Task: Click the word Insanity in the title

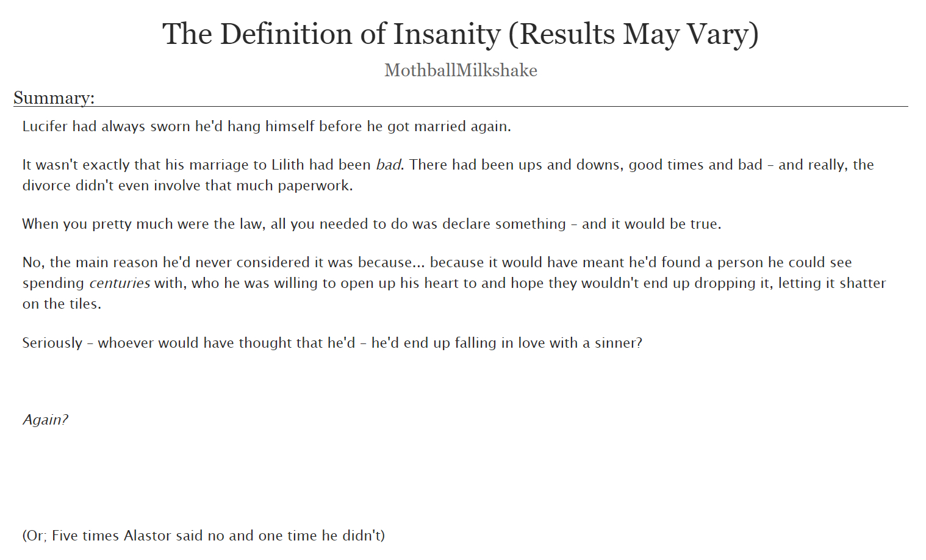Action: [x=447, y=34]
